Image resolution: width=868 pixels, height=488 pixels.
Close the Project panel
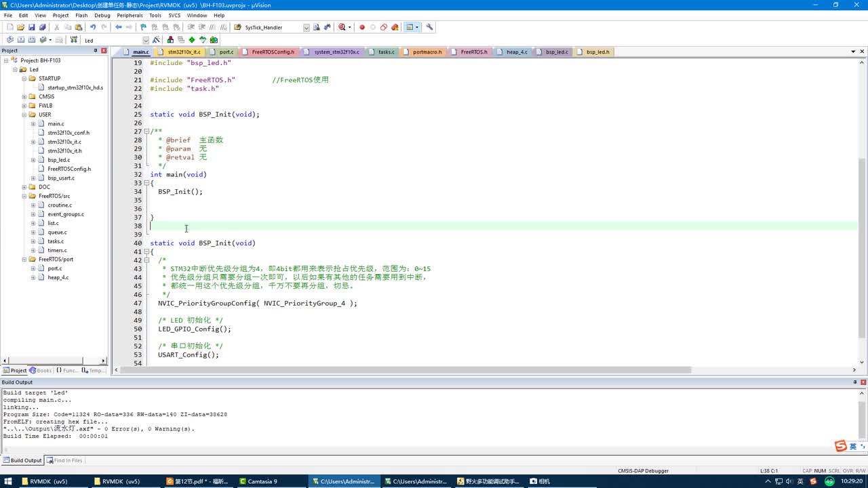tap(104, 51)
